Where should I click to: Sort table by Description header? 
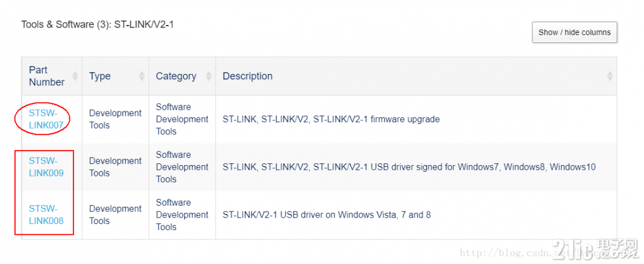click(x=247, y=76)
